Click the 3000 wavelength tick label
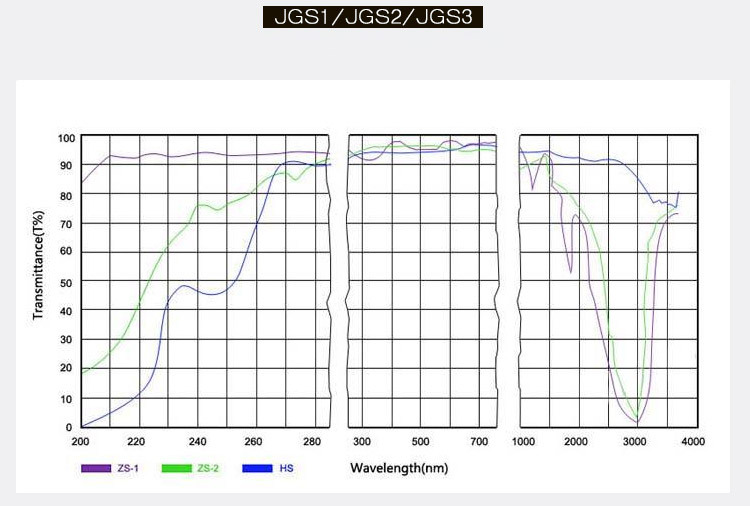The width and height of the screenshot is (750, 506). pyautogui.click(x=634, y=441)
